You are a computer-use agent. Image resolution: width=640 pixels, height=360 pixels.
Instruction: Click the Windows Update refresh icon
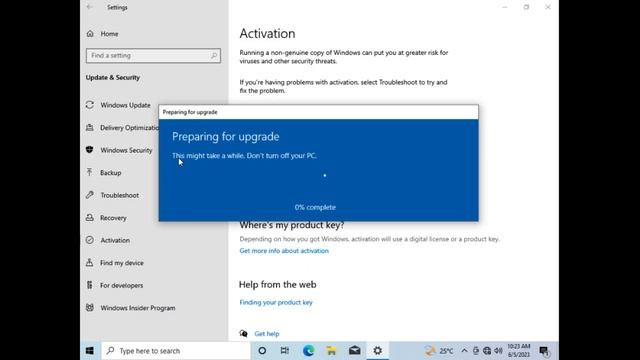[x=90, y=105]
